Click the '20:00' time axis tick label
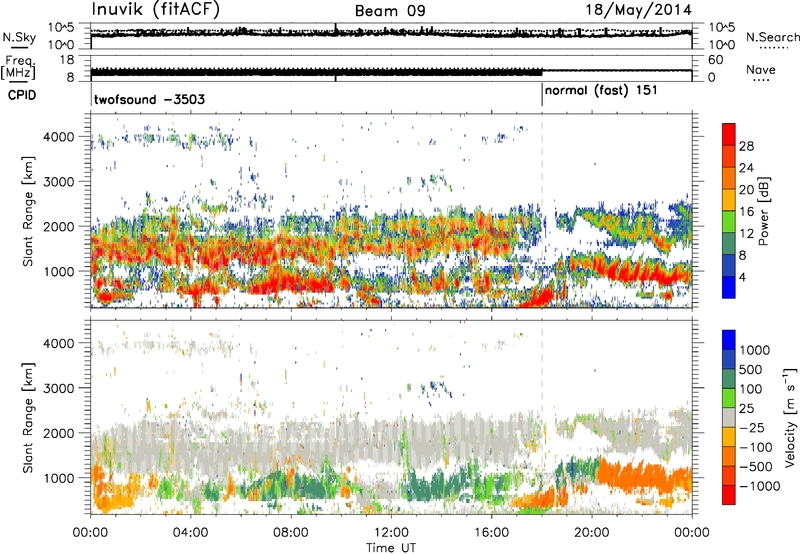 [x=591, y=533]
